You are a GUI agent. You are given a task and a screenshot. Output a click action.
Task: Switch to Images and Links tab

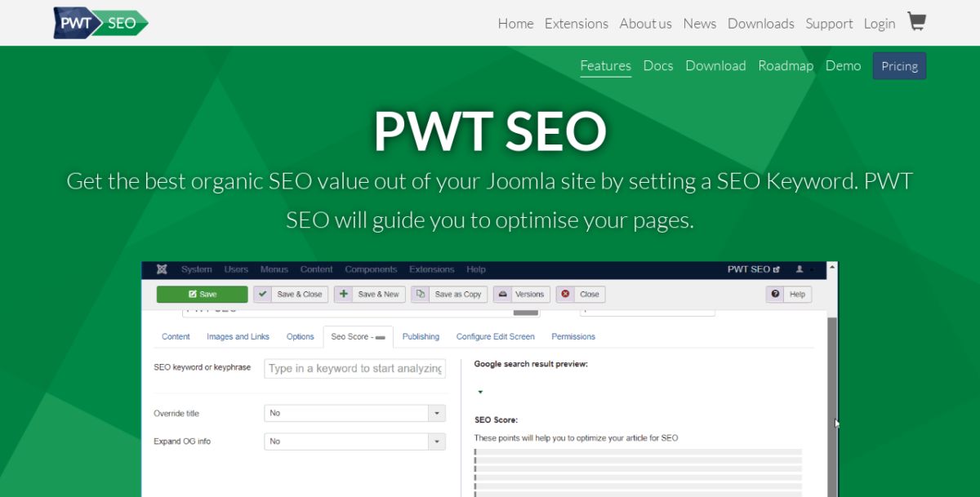pyautogui.click(x=238, y=336)
